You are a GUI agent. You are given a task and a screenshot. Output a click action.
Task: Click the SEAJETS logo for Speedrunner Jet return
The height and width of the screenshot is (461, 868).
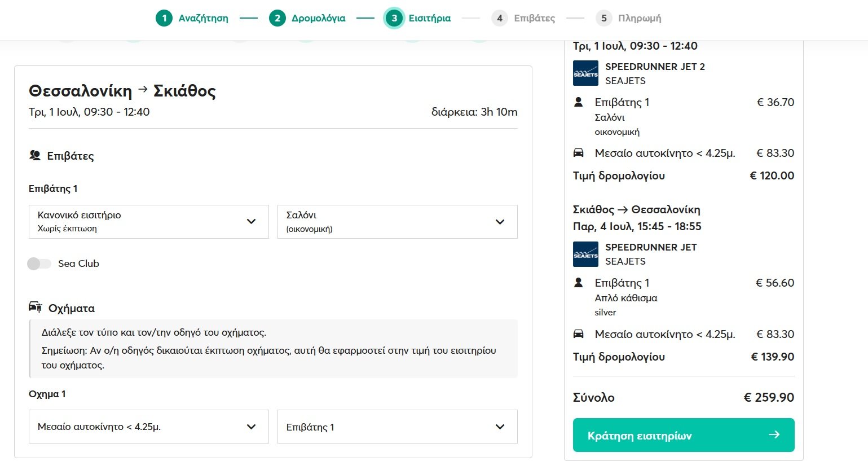pyautogui.click(x=585, y=254)
